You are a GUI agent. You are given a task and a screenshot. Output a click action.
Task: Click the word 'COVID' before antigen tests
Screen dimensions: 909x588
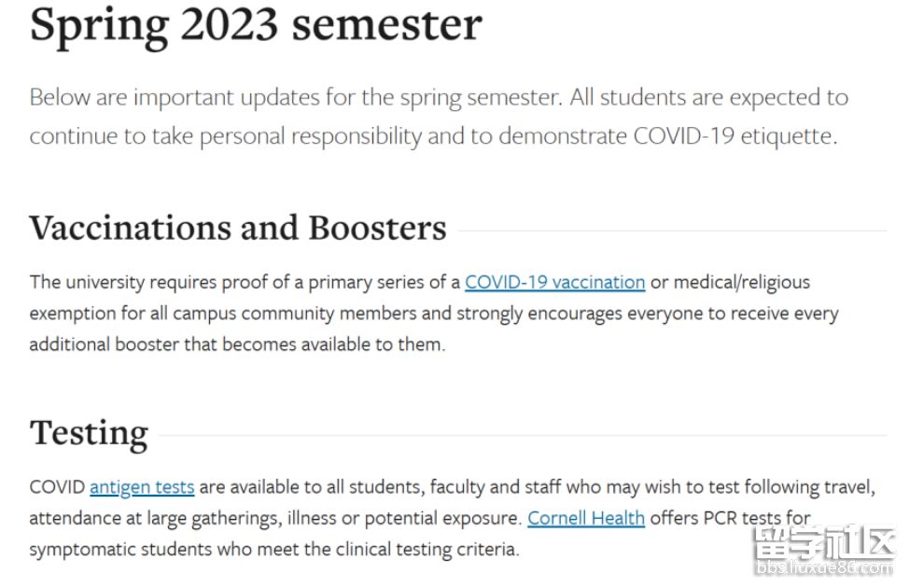pyautogui.click(x=57, y=487)
